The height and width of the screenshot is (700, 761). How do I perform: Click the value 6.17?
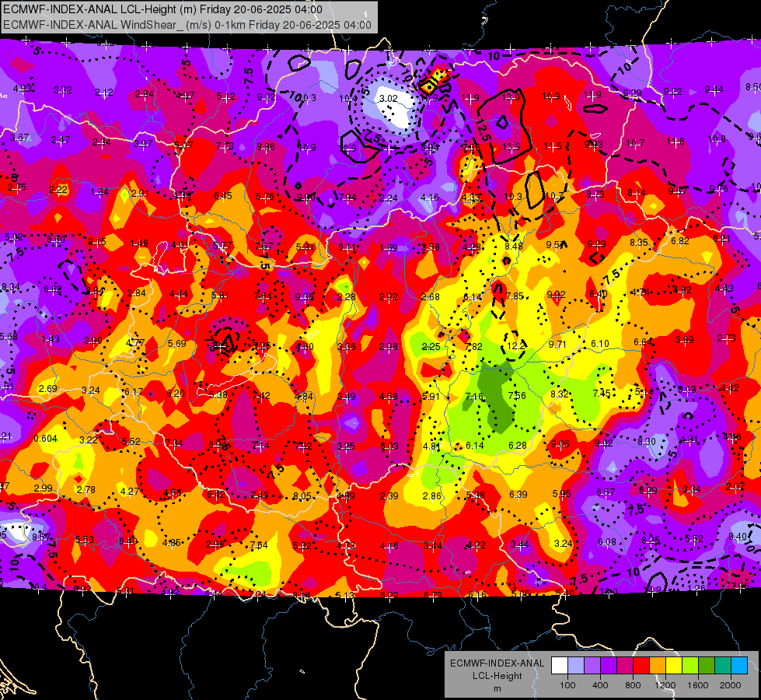coord(134,392)
